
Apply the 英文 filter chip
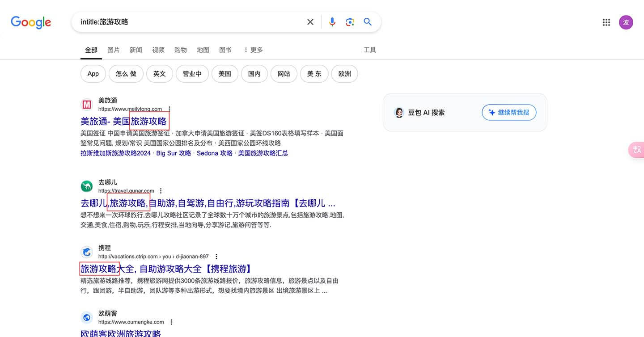point(160,74)
